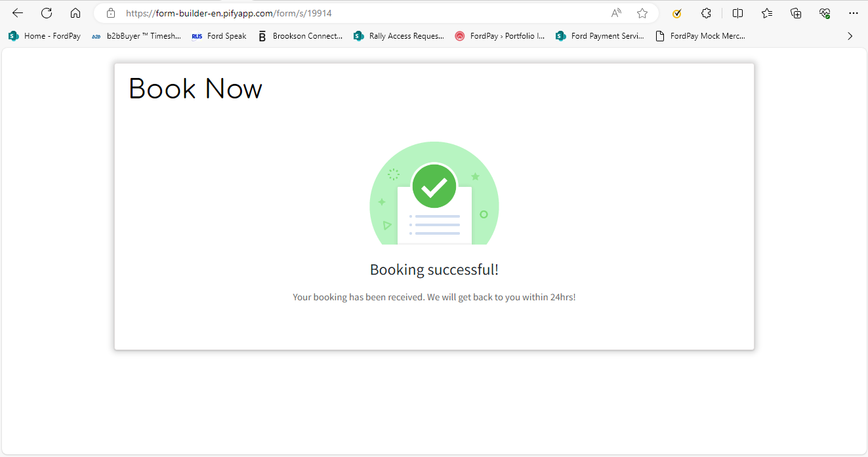Refresh the current page
Screen dimensions: 868x457
(x=47, y=13)
